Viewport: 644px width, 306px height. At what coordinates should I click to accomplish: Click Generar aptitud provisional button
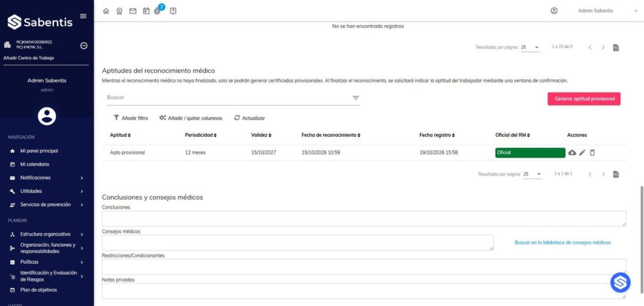tap(584, 99)
